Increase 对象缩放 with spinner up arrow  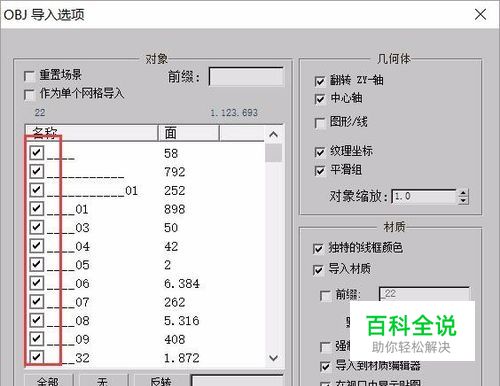coord(463,193)
